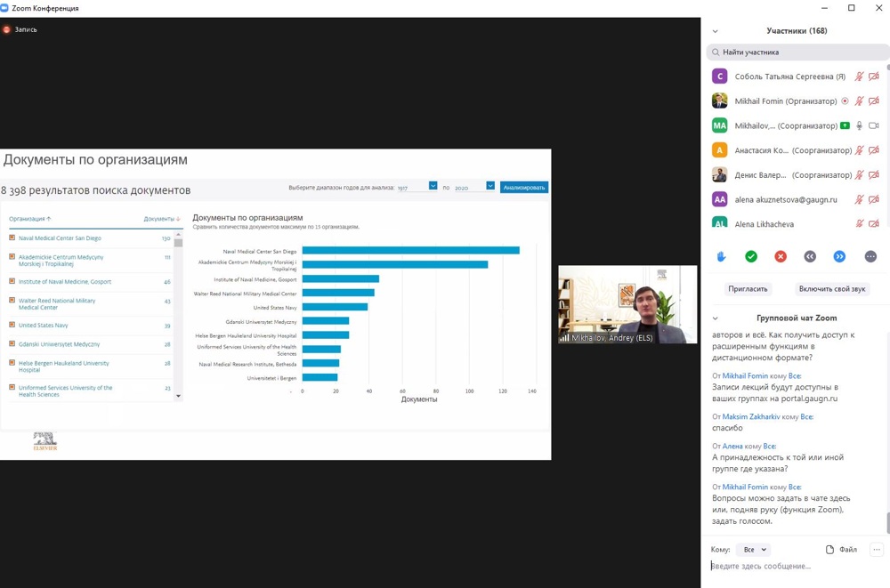Click muted mic icon for Mikhail Fomin
The image size is (890, 588).
[x=860, y=101]
